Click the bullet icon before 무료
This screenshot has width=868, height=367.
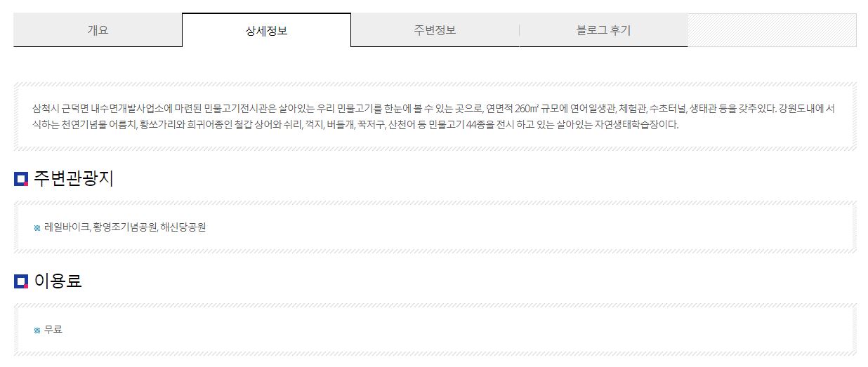tap(37, 331)
